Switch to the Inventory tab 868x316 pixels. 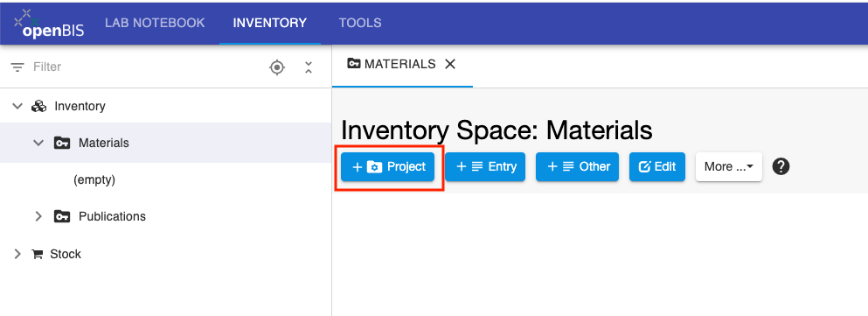click(x=269, y=24)
